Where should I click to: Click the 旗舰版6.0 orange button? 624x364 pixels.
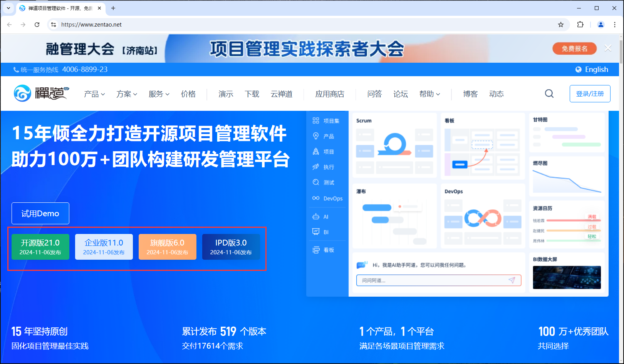pyautogui.click(x=168, y=247)
